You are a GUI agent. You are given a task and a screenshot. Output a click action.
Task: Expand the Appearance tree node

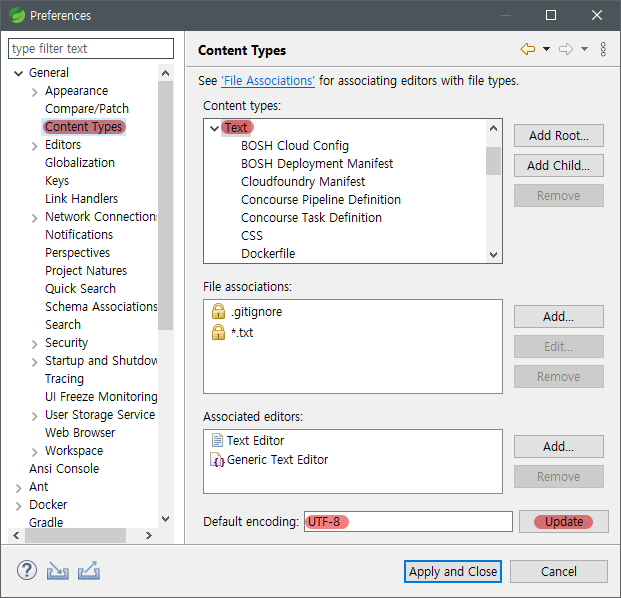tap(35, 91)
